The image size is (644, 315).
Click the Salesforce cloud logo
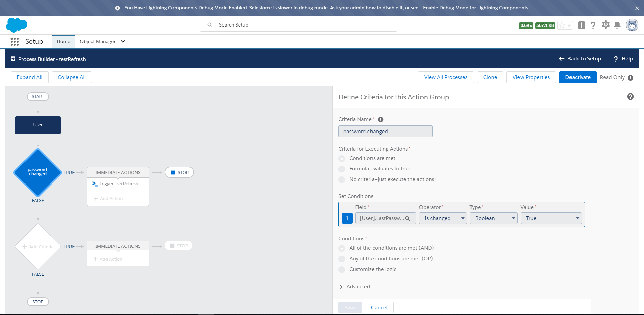pyautogui.click(x=16, y=25)
